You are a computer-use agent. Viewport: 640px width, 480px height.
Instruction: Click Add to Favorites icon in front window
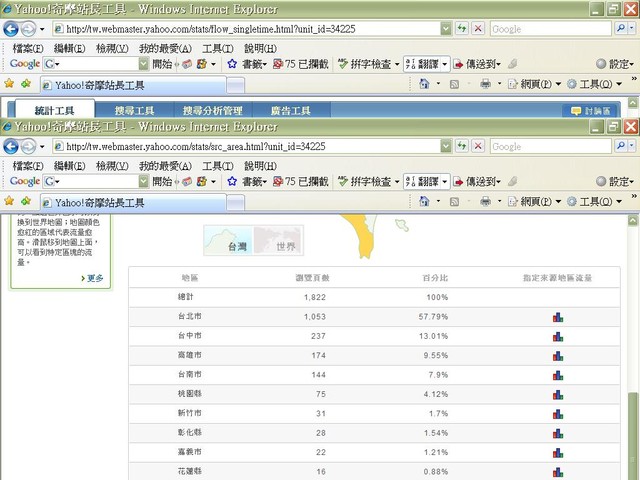coord(26,201)
